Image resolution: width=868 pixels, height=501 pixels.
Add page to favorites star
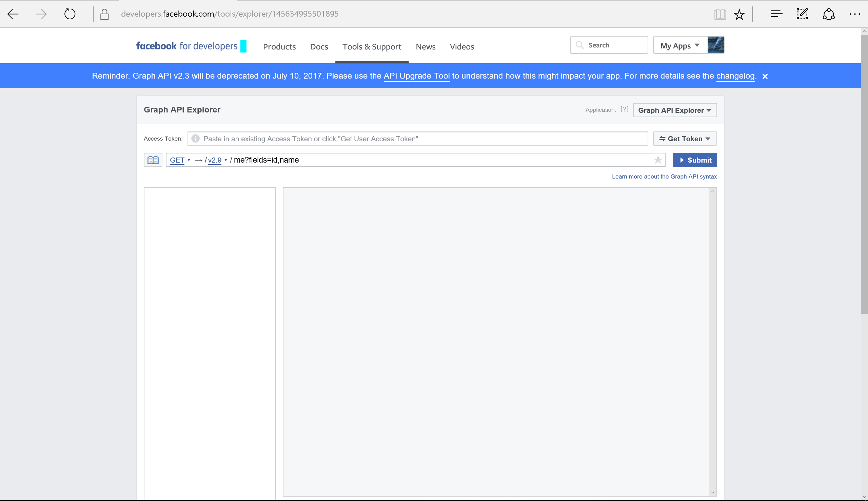(x=739, y=15)
